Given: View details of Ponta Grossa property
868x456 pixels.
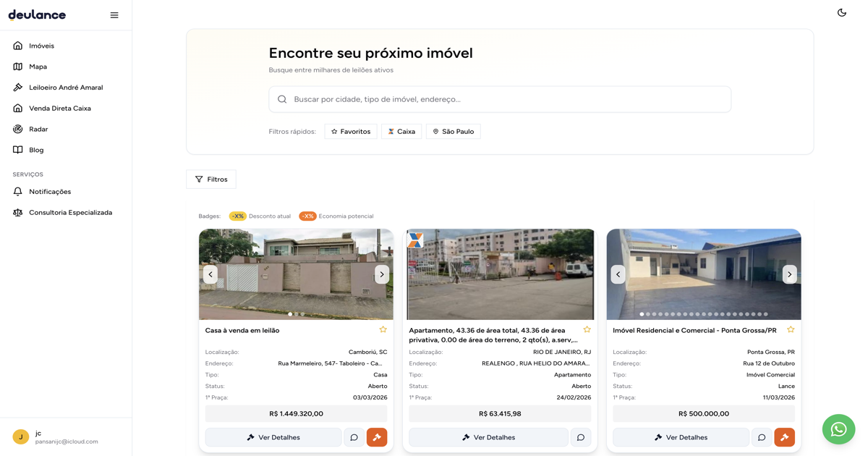Looking at the screenshot, I should click(x=681, y=437).
